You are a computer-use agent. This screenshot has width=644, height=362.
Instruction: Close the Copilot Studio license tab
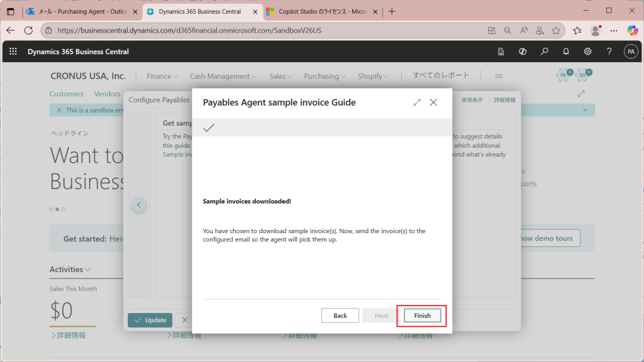[375, 12]
